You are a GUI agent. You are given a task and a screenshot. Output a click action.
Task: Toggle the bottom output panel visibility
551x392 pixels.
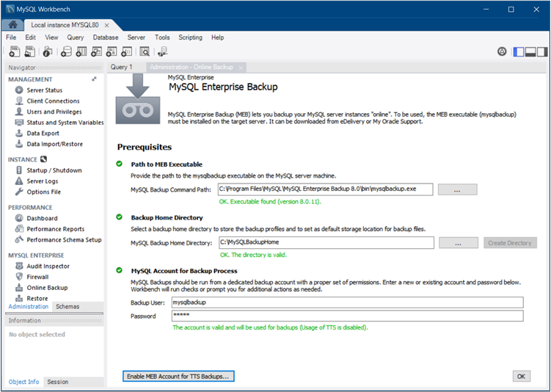(530, 51)
